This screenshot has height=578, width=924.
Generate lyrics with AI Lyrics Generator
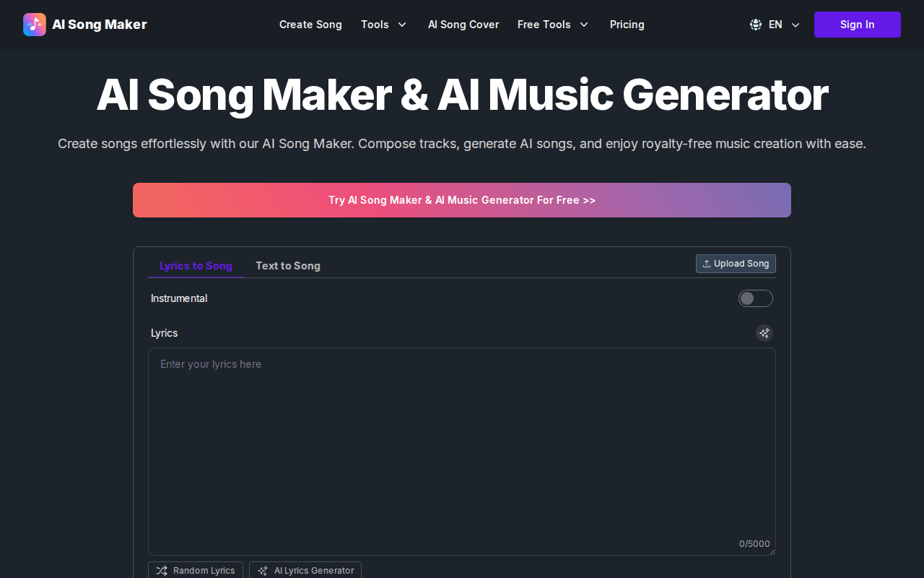click(305, 571)
